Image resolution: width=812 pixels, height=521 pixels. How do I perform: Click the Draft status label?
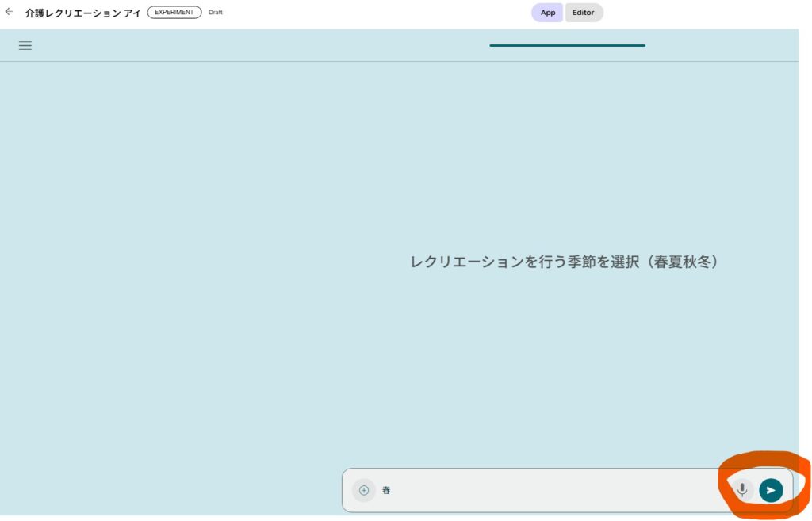point(216,13)
